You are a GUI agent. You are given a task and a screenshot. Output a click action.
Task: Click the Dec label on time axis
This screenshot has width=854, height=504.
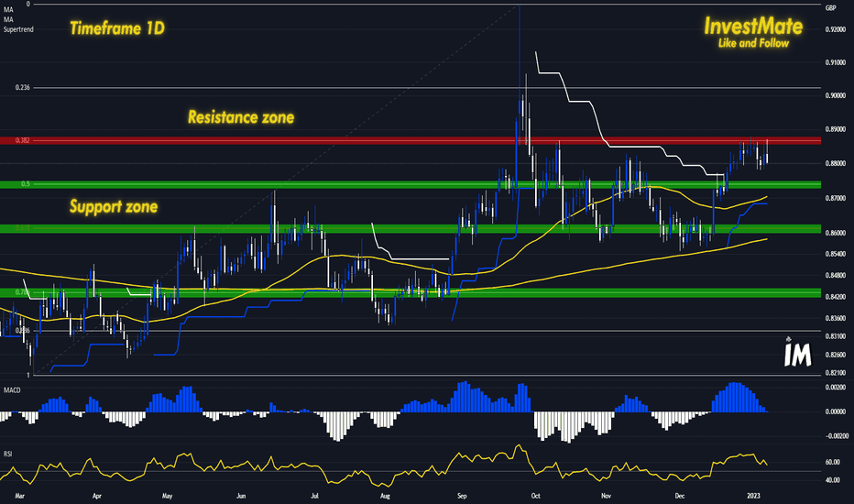pos(680,497)
